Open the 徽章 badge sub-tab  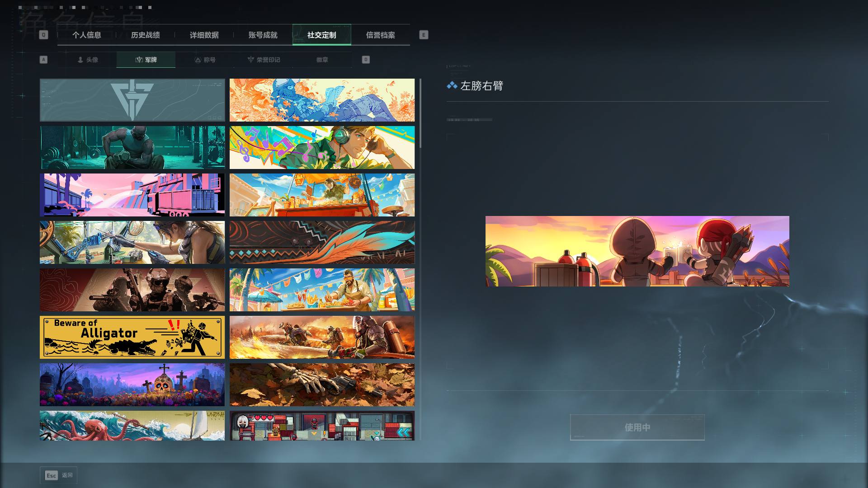click(x=322, y=60)
